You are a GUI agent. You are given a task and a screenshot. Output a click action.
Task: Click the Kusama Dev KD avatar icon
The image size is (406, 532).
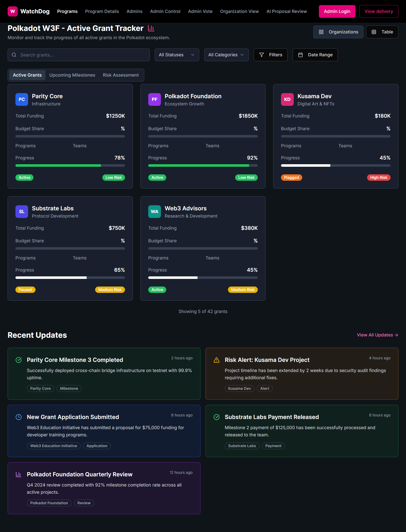coord(287,99)
